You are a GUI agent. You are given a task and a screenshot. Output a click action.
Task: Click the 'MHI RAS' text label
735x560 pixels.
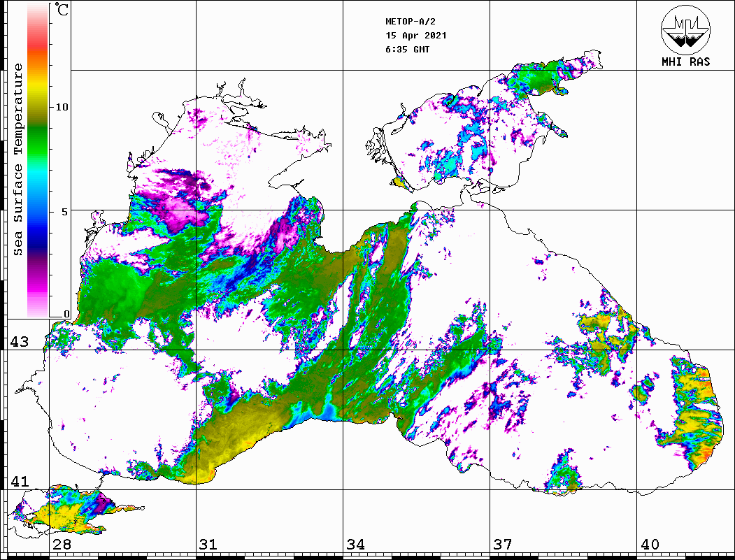[685, 62]
